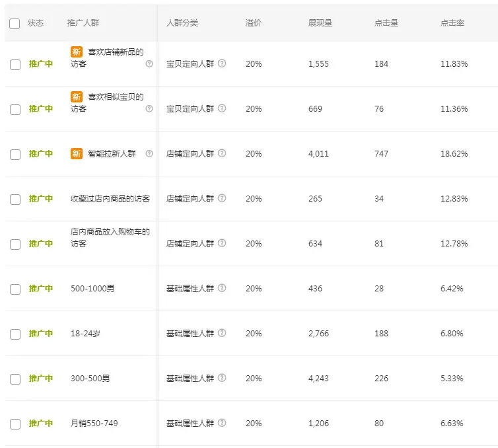Click the 20% premium in 300-500男 row
This screenshot has height=448, width=498.
[254, 379]
